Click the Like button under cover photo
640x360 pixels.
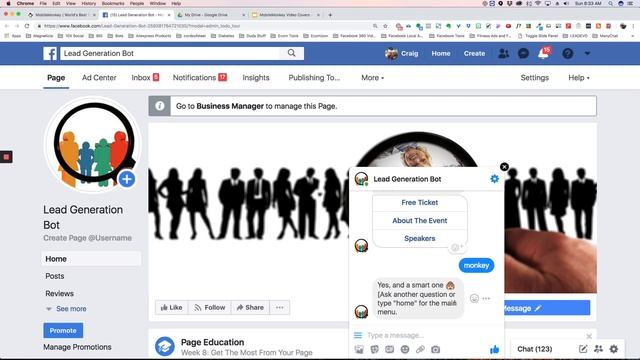point(172,307)
